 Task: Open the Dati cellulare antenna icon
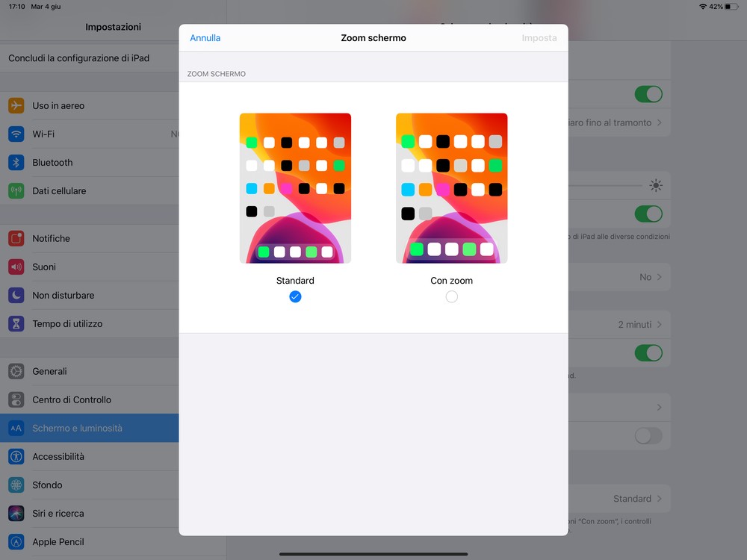(x=16, y=191)
